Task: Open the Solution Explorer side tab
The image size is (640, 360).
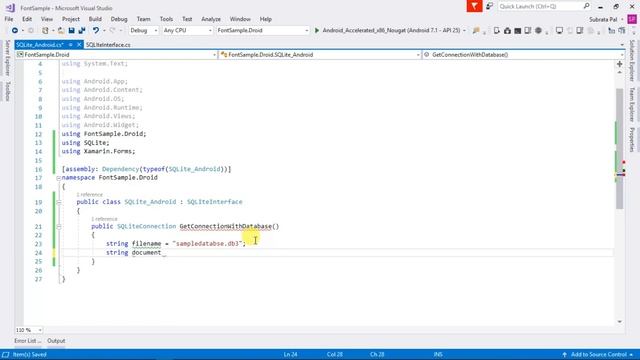Action: [632, 60]
